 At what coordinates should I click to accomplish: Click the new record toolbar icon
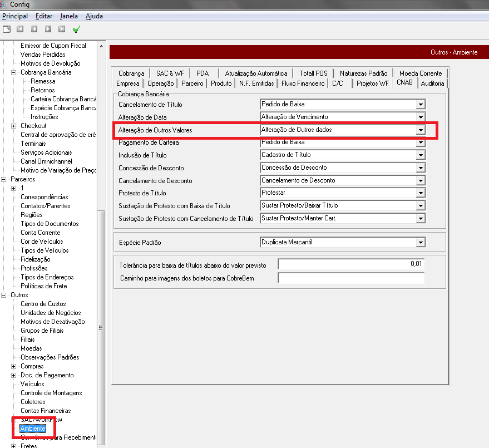[x=7, y=29]
